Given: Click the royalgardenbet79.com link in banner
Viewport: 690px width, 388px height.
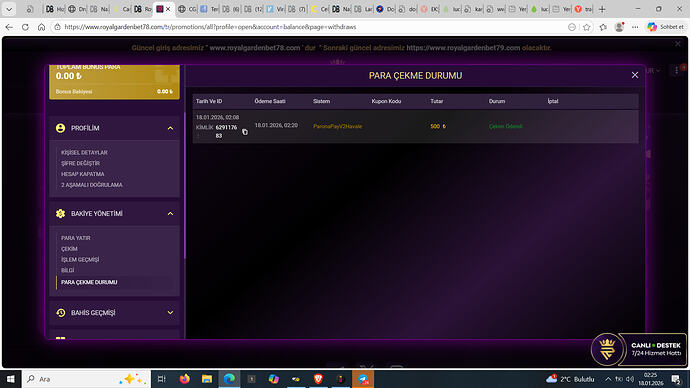Looking at the screenshot, I should point(463,48).
